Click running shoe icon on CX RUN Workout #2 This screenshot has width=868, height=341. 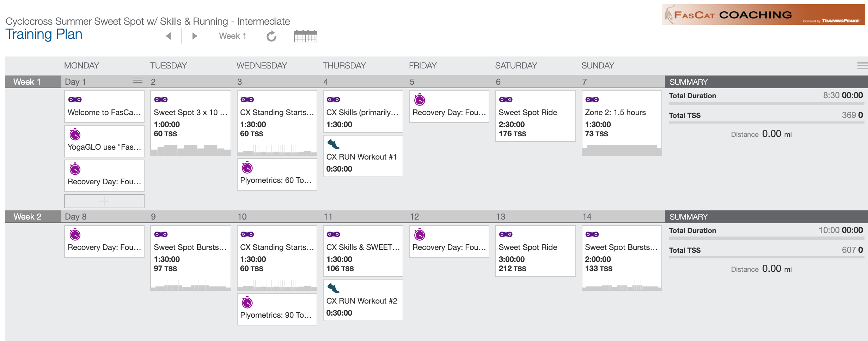tap(333, 288)
